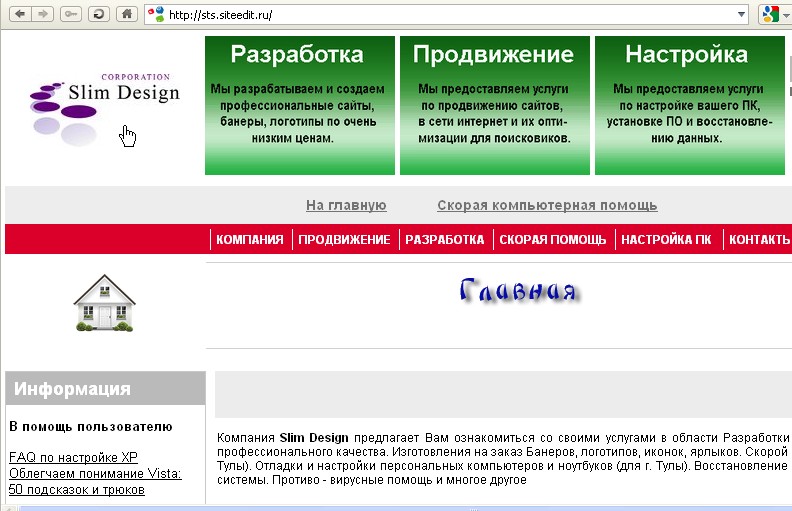Open the КОМПАНИЯ menu item
The image size is (792, 511).
[x=250, y=240]
